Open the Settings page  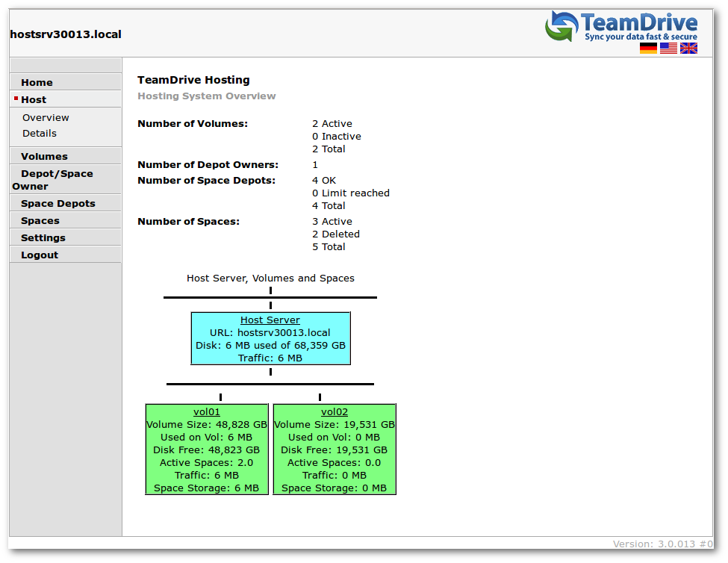(x=43, y=238)
